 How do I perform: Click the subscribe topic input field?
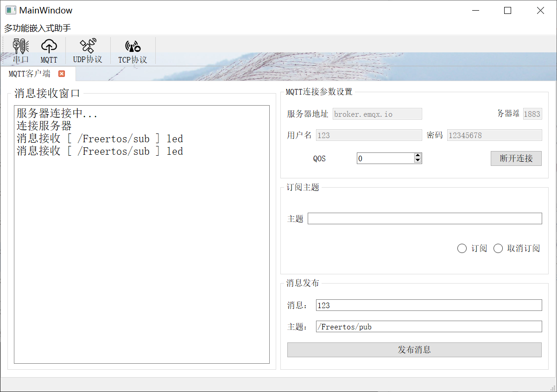(x=424, y=218)
